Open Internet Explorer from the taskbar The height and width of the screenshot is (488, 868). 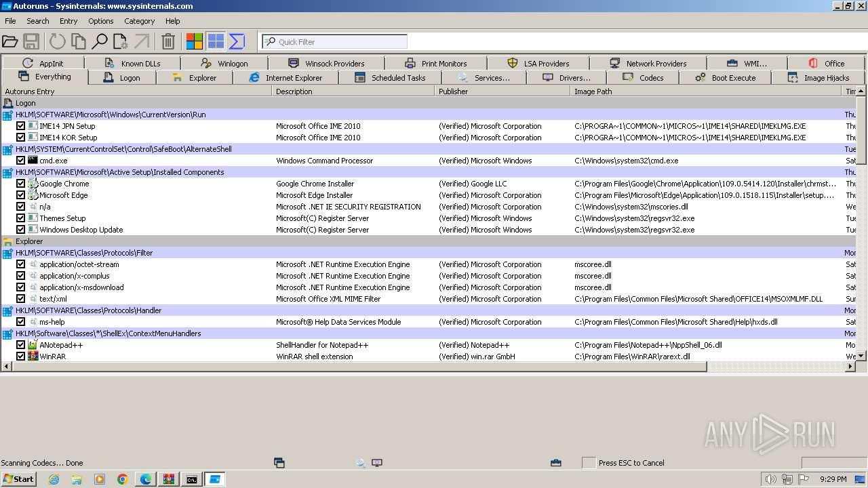[54, 479]
